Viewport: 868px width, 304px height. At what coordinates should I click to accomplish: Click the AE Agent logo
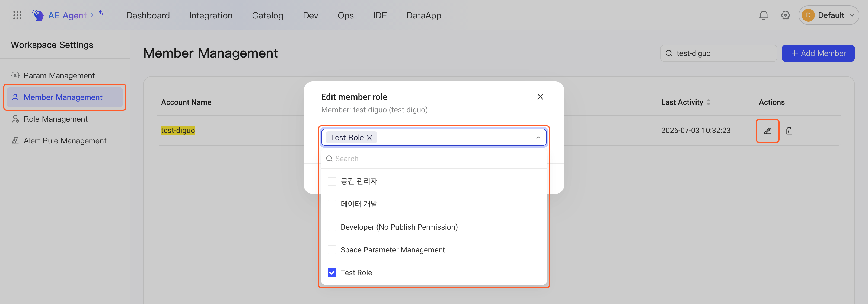tap(38, 15)
